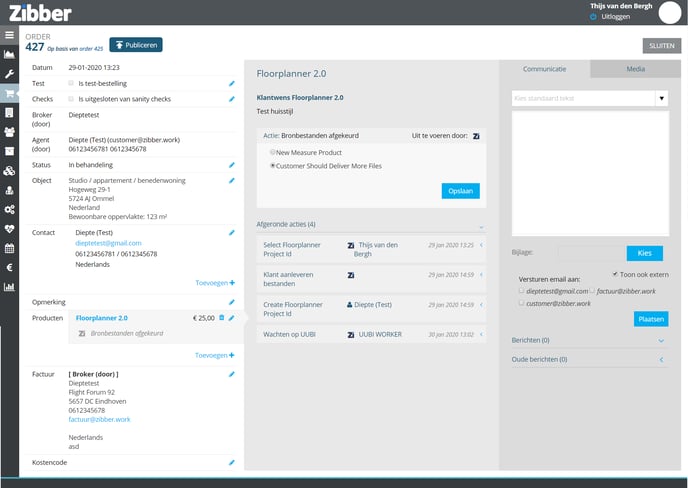Click inside the message text area

588,173
